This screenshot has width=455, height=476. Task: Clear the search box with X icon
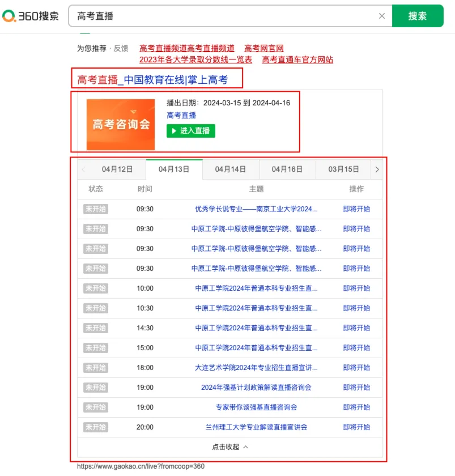click(382, 16)
